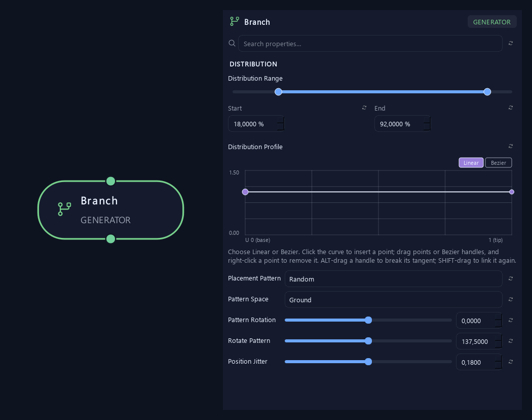Reset the End value with its refresh icon
Viewport: 532px width, 420px height.
point(511,108)
